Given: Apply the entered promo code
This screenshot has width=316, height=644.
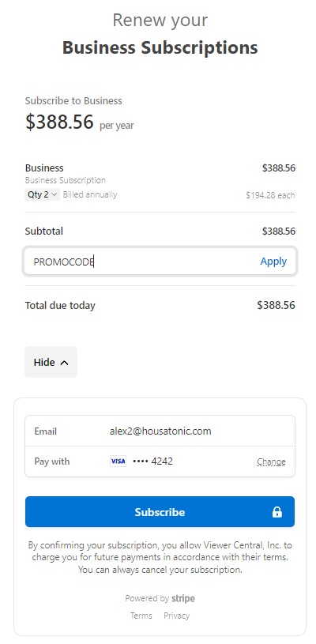Looking at the screenshot, I should (273, 262).
